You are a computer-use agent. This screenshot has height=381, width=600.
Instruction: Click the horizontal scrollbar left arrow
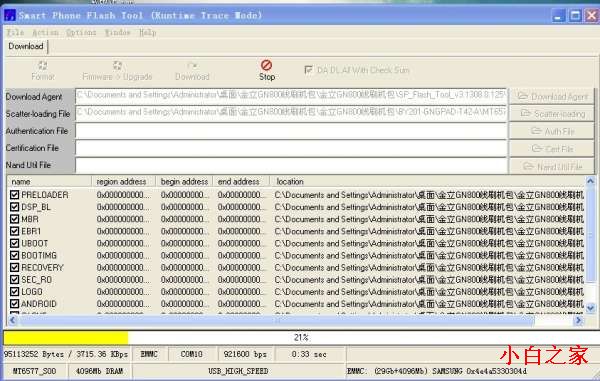[x=12, y=320]
